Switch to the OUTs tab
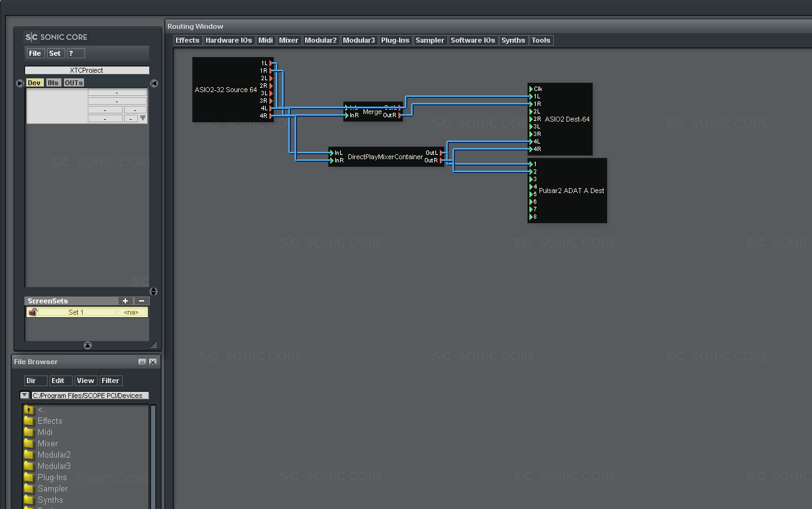The width and height of the screenshot is (812, 509). coord(73,83)
